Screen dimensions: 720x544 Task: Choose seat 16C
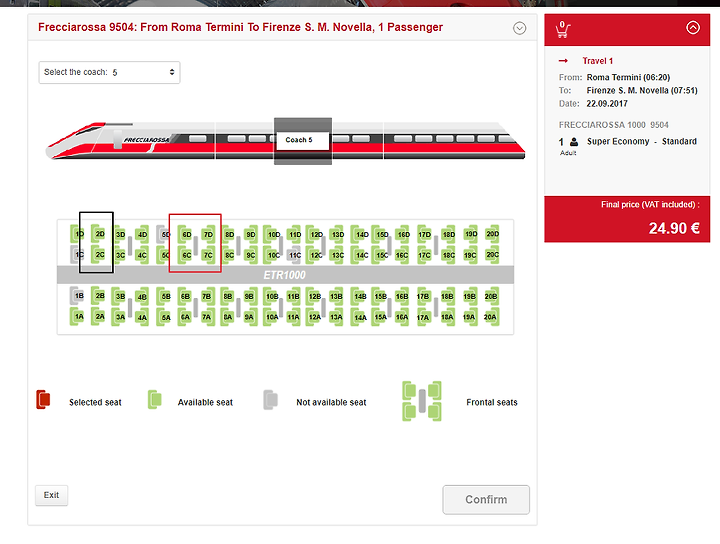[401, 255]
